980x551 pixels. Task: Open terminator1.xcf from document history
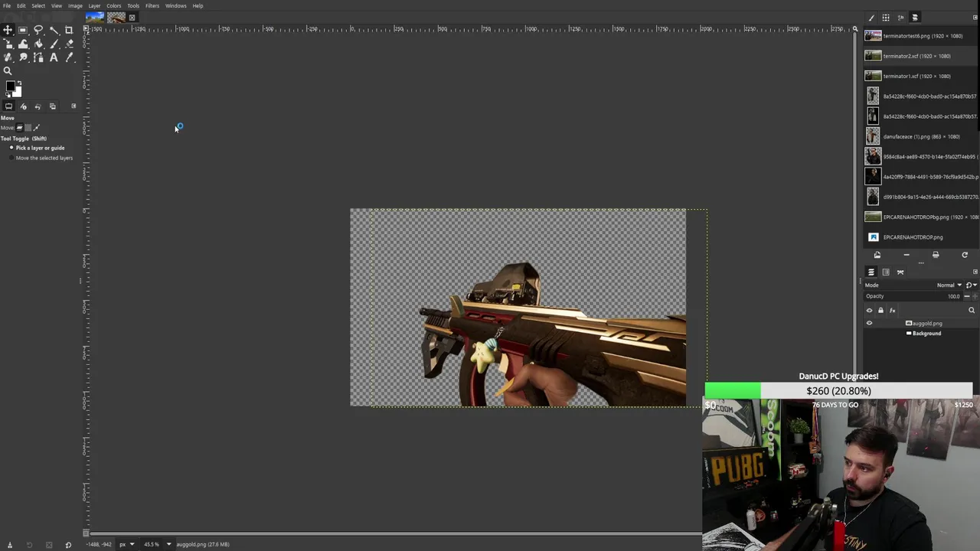pos(920,76)
